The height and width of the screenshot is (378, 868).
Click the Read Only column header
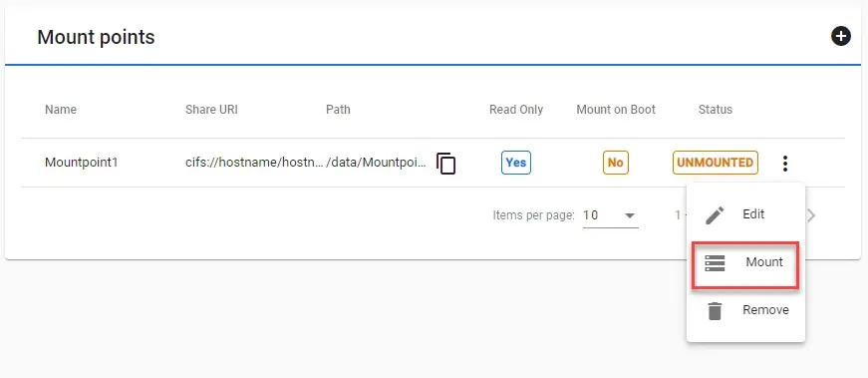tap(516, 110)
